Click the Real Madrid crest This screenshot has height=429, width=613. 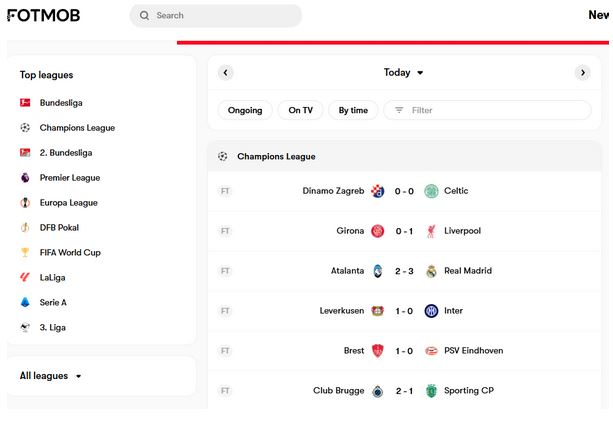(x=431, y=271)
